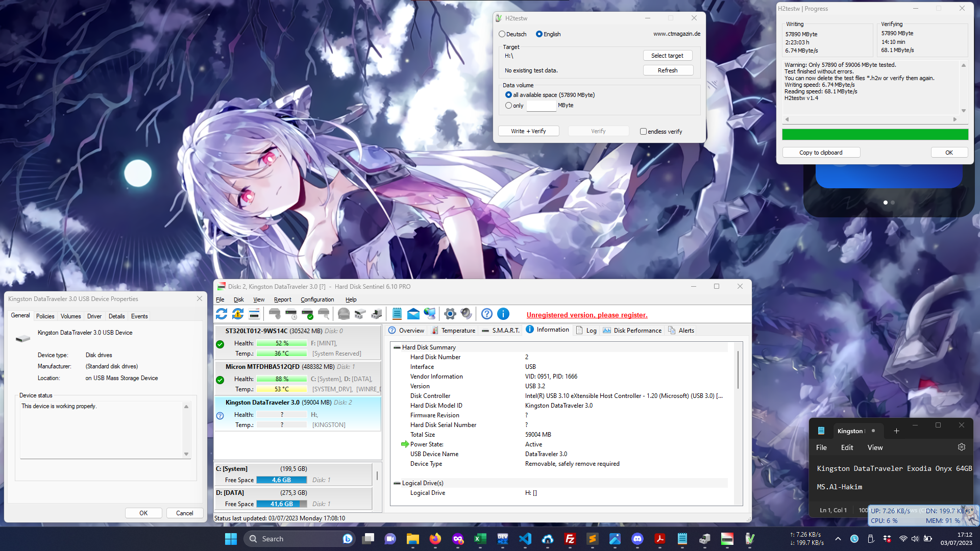Click the C: [System] free space bar

(282, 480)
